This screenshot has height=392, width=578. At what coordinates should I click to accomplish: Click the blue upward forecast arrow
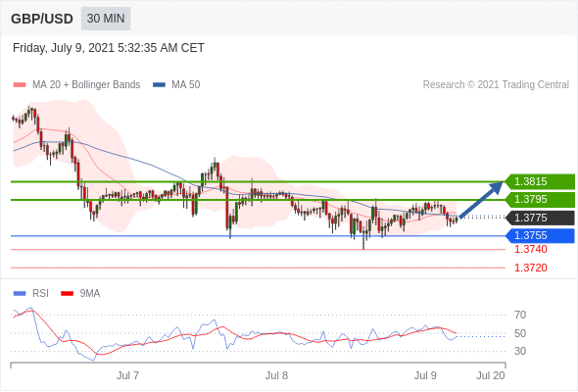[481, 200]
